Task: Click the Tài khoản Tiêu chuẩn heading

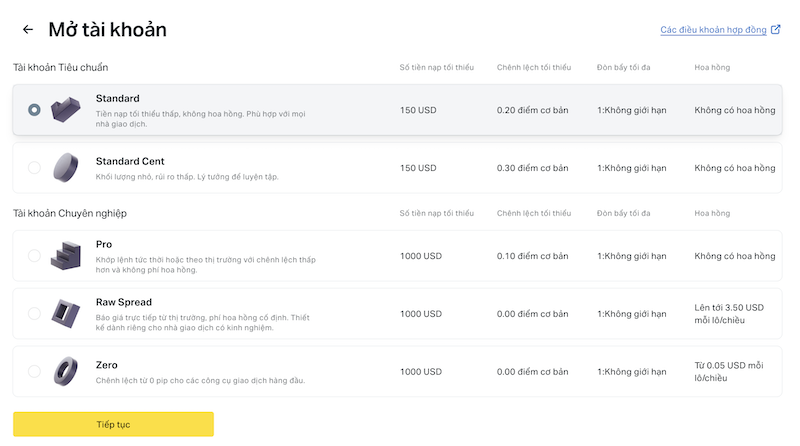Action: 61,67
